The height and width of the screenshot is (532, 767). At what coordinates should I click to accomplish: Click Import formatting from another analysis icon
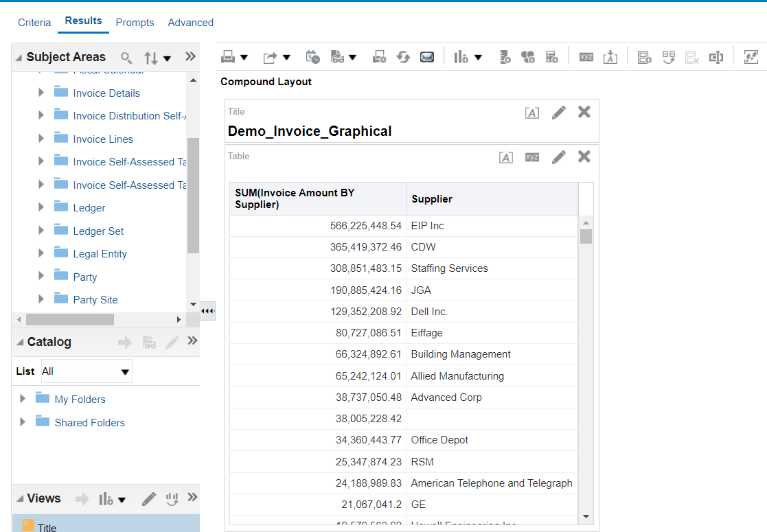(610, 57)
